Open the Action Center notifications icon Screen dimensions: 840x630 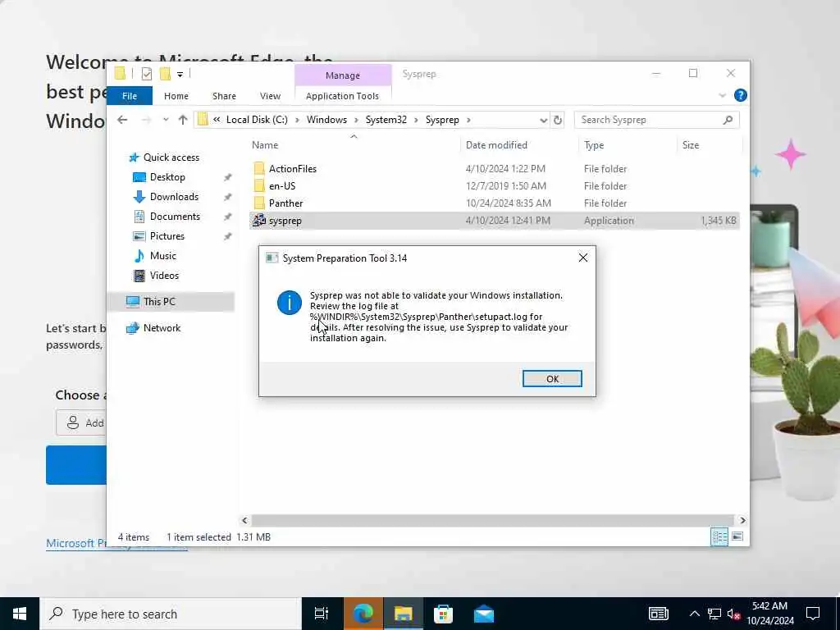[x=813, y=614]
